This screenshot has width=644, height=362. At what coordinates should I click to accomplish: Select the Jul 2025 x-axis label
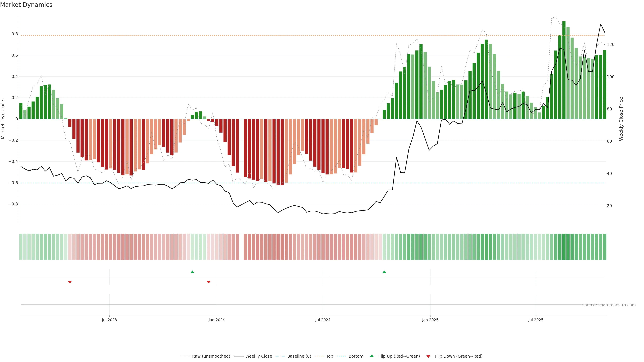coord(536,320)
